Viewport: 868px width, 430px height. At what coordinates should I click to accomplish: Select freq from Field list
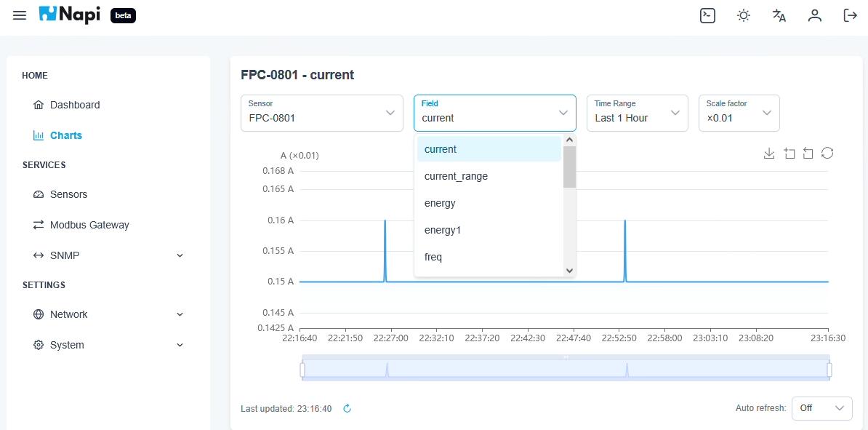point(489,257)
